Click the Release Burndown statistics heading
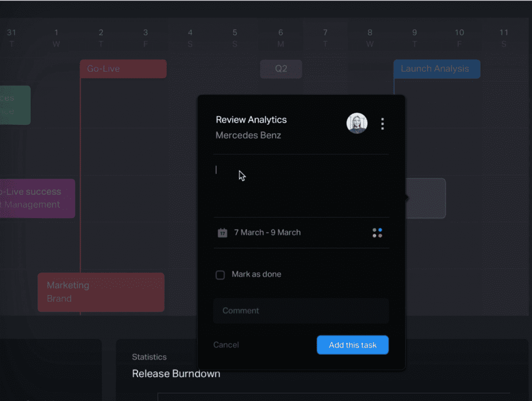This screenshot has width=532, height=401. (x=176, y=373)
